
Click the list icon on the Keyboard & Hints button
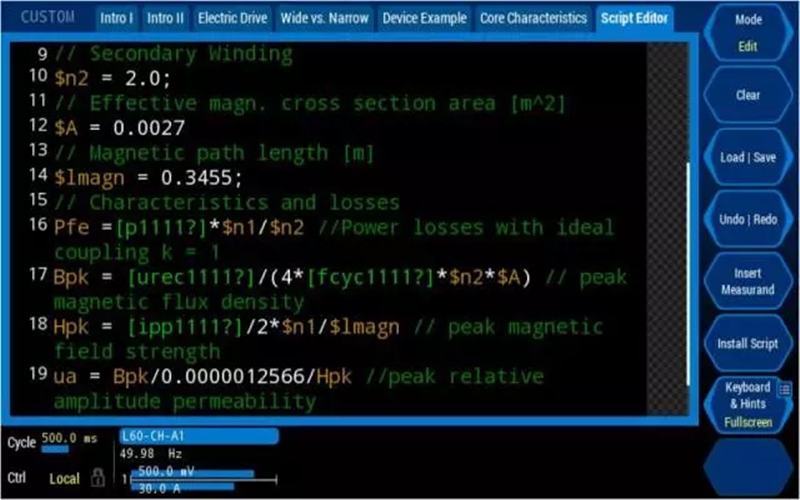pyautogui.click(x=785, y=390)
